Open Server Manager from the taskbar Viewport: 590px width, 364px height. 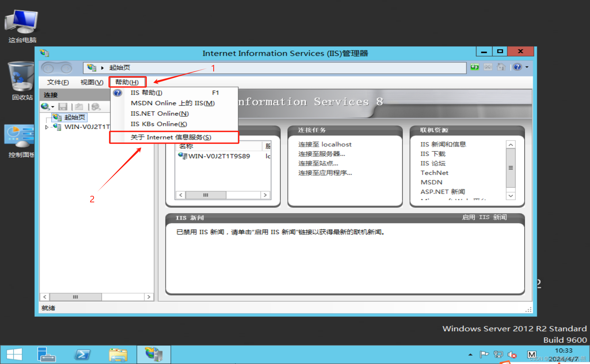tap(46, 355)
